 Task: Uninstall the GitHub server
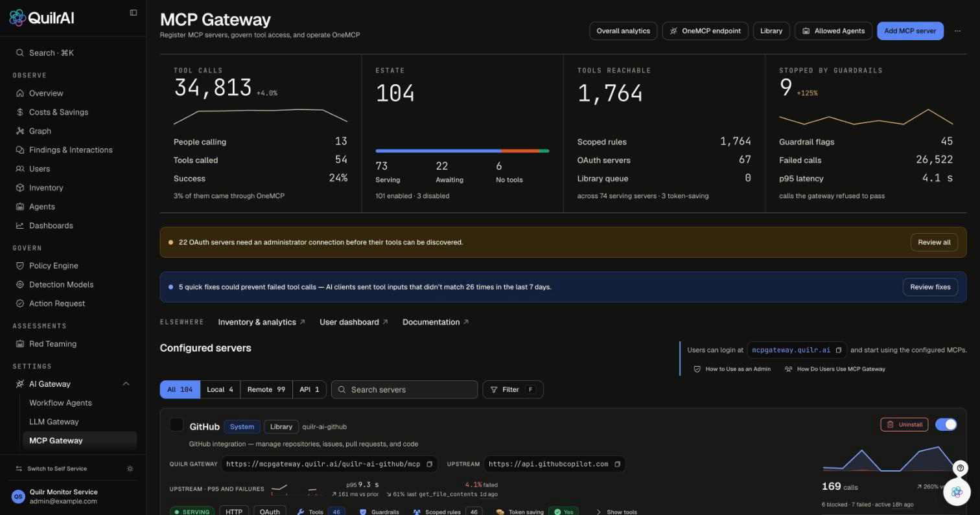pos(904,424)
